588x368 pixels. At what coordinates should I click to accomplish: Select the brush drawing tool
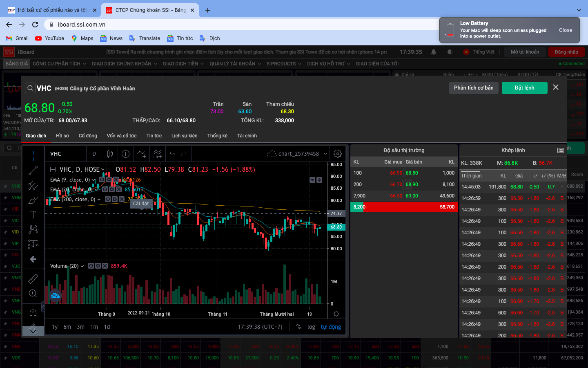click(x=33, y=200)
